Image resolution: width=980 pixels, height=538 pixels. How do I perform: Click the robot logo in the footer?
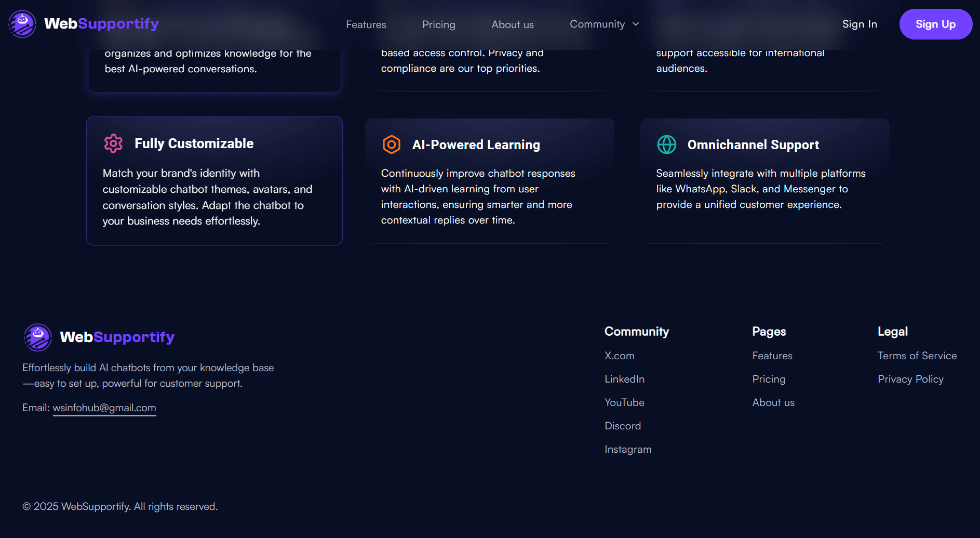pos(37,337)
